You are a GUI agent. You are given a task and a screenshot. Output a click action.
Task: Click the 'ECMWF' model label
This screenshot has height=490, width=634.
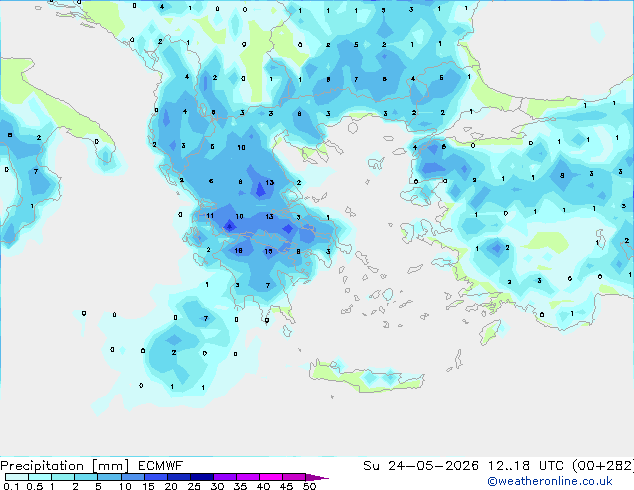coord(161,466)
